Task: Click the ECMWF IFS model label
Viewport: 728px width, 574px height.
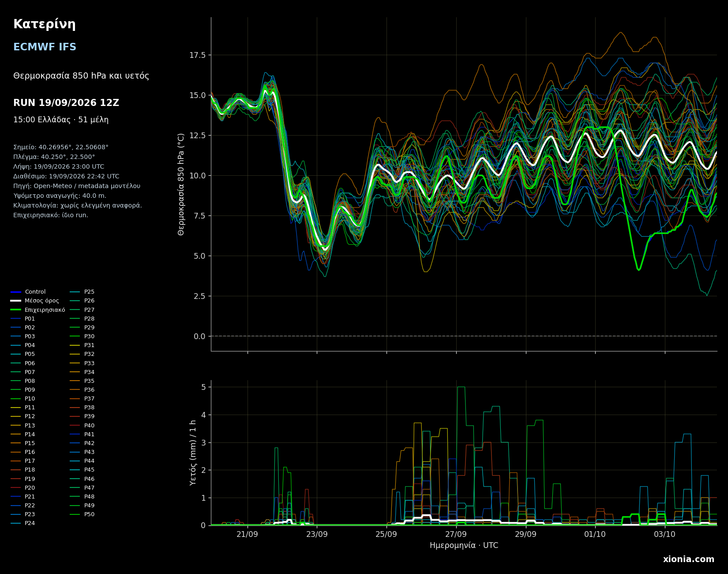Action: [x=45, y=47]
